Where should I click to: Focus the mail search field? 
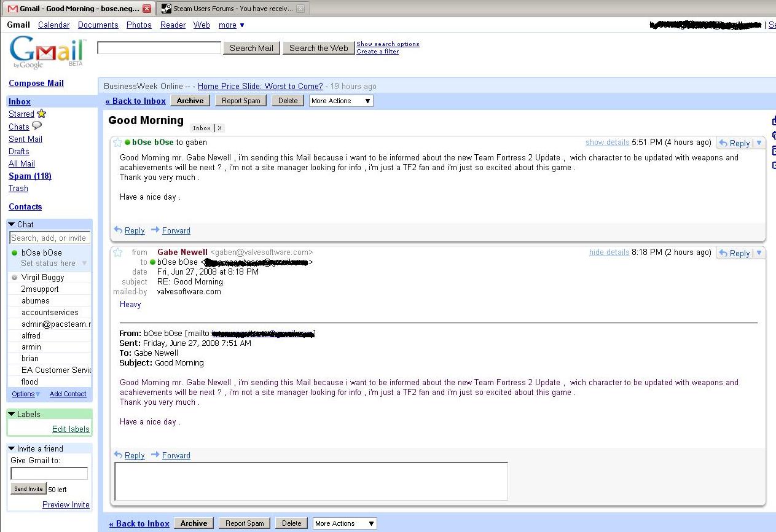point(159,48)
